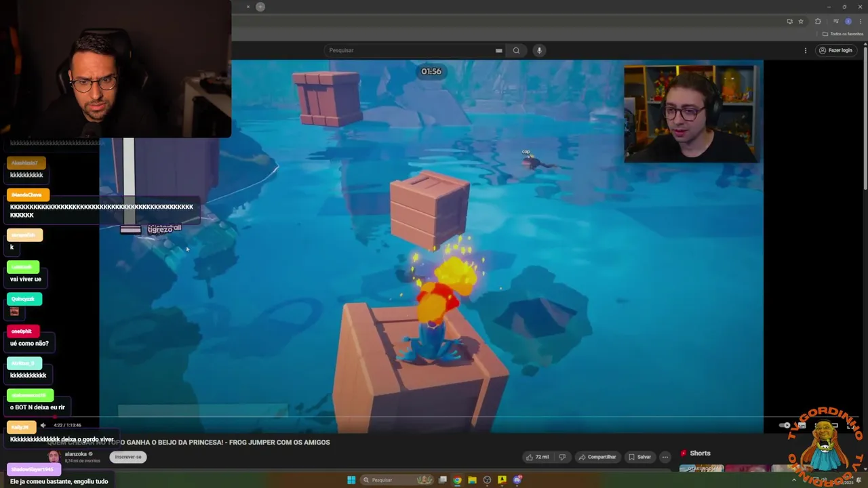Click the streamer webcam overlay in the video
868x488 pixels.
click(x=691, y=113)
